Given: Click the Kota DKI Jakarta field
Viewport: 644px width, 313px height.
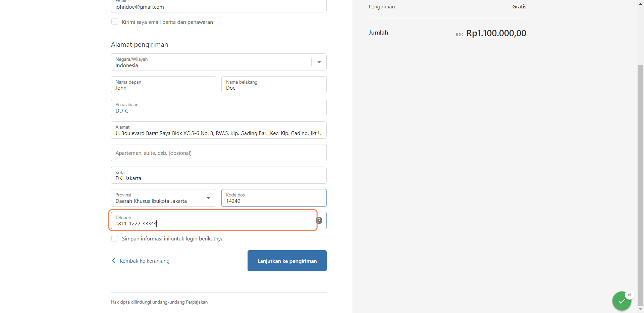Looking at the screenshot, I should (219, 175).
